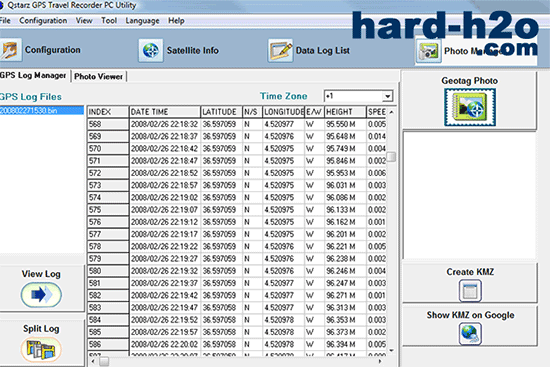Open the Data Log List icon
Viewport: 550px width, 367px height.
coord(280,51)
